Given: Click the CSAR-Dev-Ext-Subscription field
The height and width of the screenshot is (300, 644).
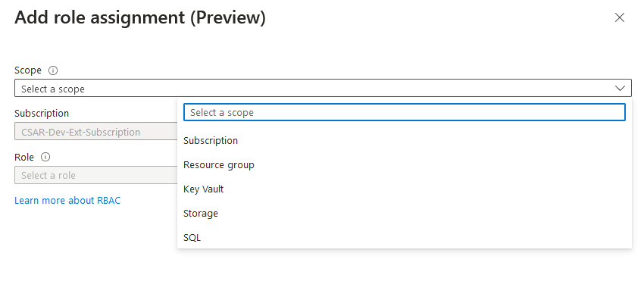Looking at the screenshot, I should point(95,132).
